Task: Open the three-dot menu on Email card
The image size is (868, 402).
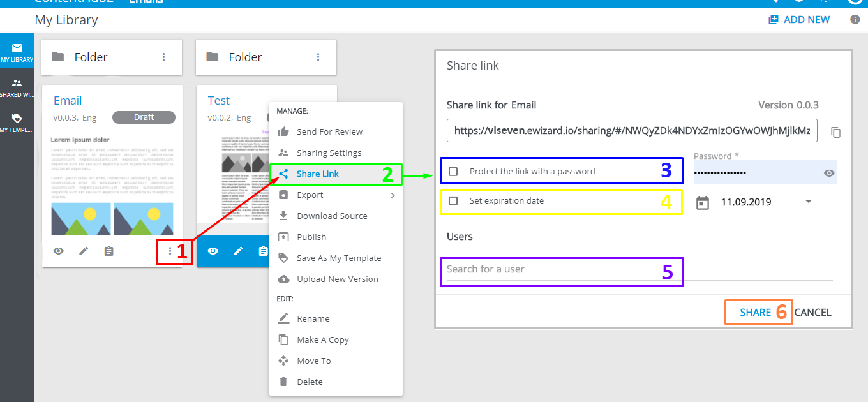Action: coord(170,251)
